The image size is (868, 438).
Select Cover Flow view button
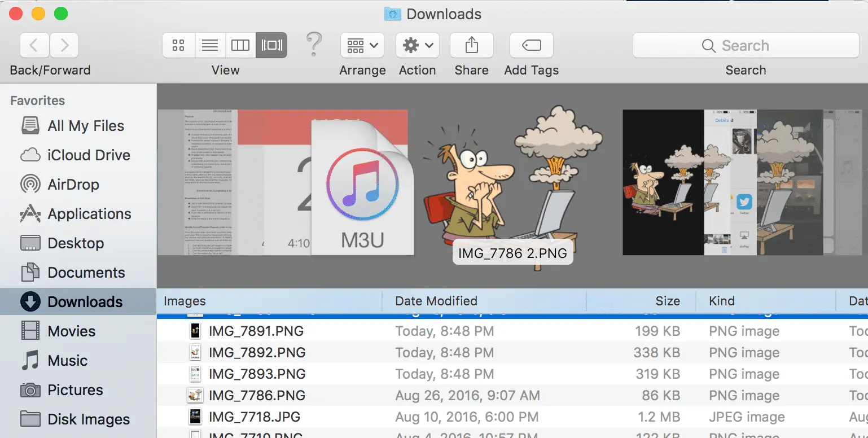tap(271, 45)
